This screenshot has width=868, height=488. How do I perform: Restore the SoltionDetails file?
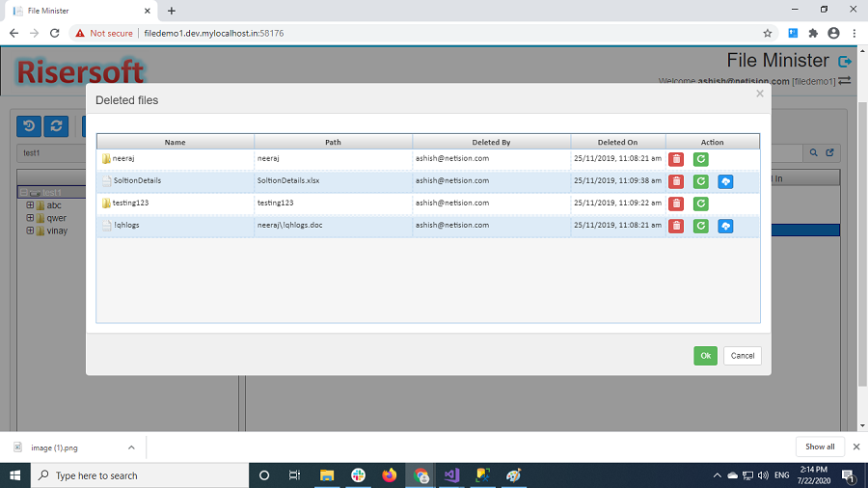[701, 181]
